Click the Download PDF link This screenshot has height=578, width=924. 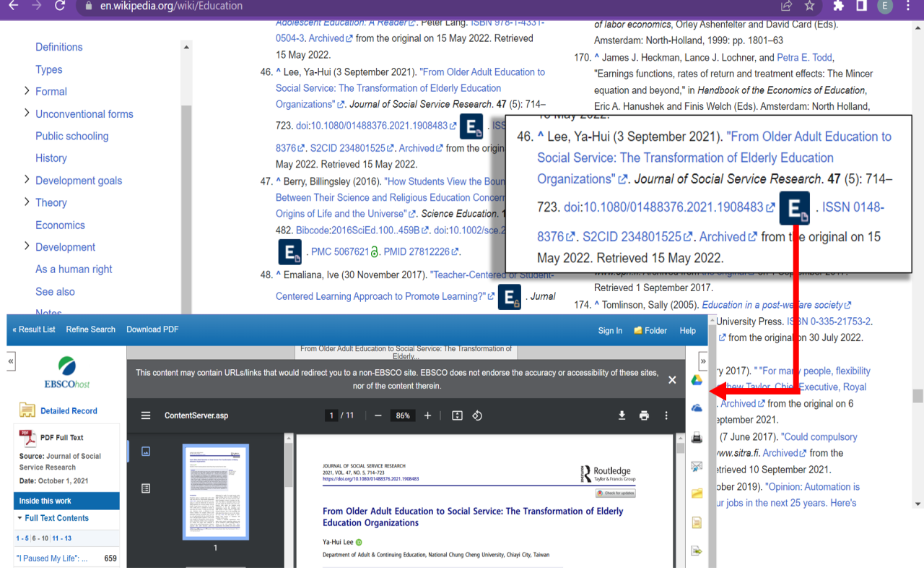pyautogui.click(x=152, y=329)
